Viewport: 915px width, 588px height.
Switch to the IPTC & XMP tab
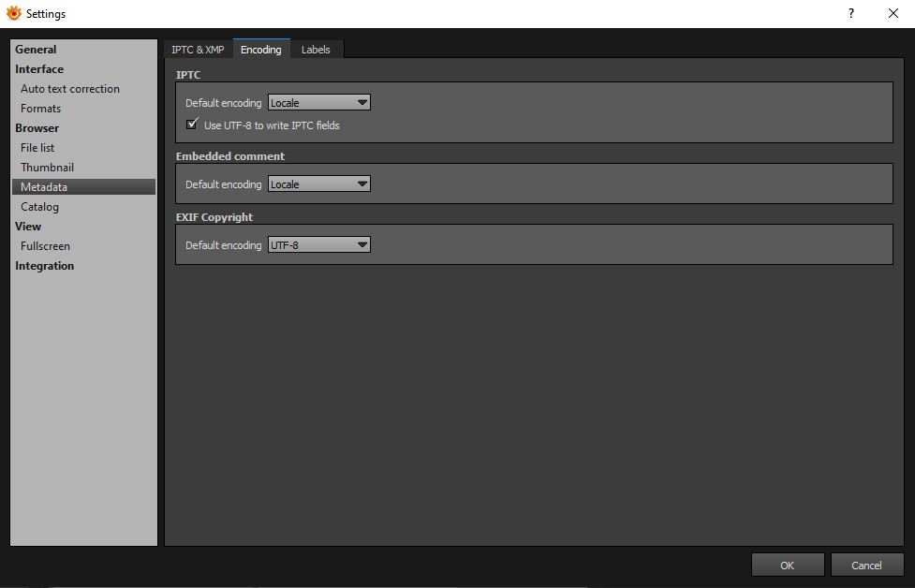pyautogui.click(x=198, y=50)
